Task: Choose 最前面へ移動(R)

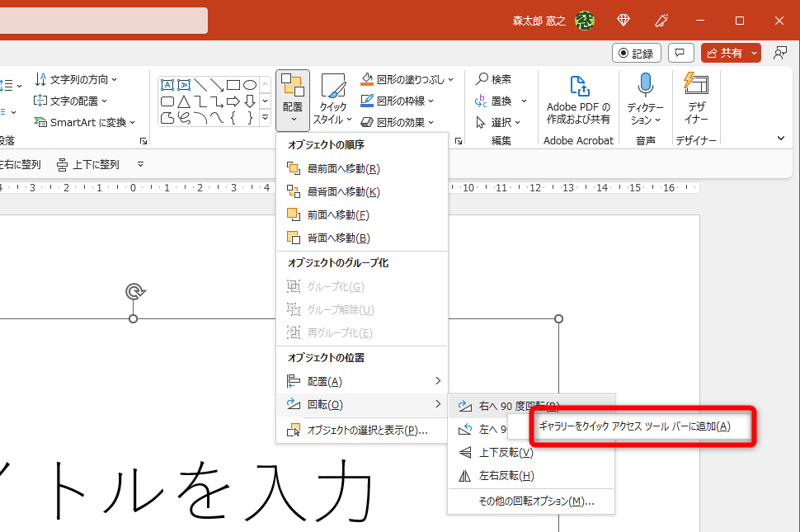Action: [x=362, y=168]
